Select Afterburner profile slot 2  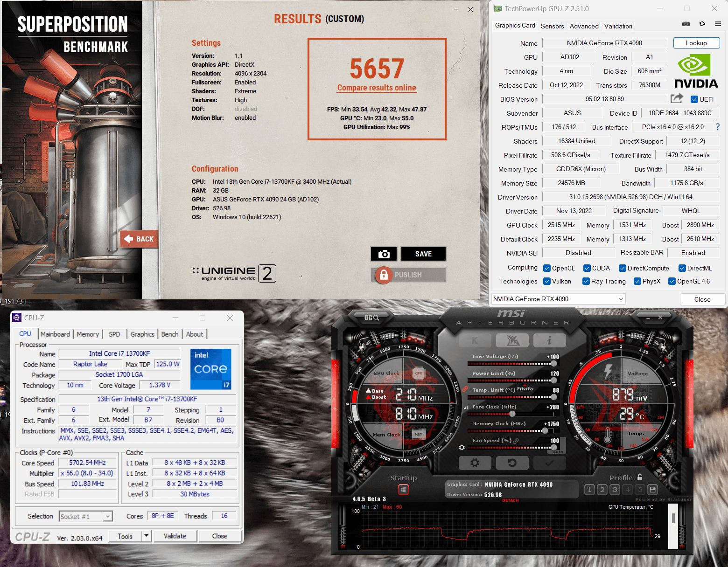(x=602, y=489)
